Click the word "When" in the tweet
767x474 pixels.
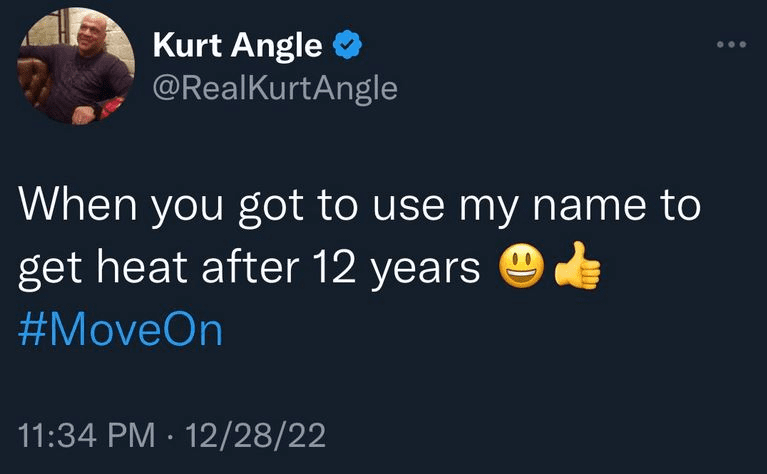[x=75, y=210]
